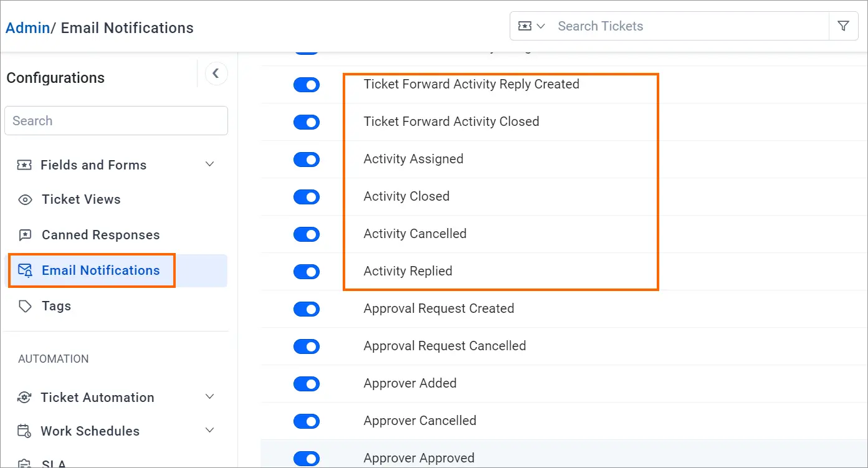Go to the Admin breadcrumb link
This screenshot has width=868, height=468.
pyautogui.click(x=27, y=28)
